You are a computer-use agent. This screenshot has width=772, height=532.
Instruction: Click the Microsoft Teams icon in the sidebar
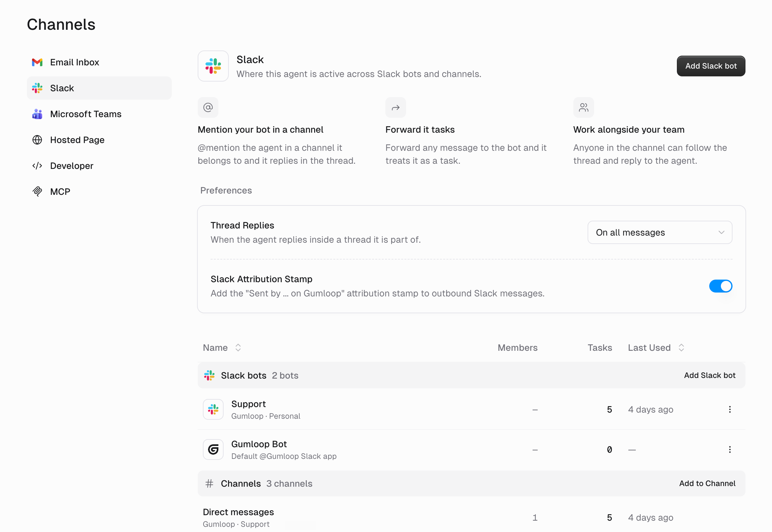[37, 114]
